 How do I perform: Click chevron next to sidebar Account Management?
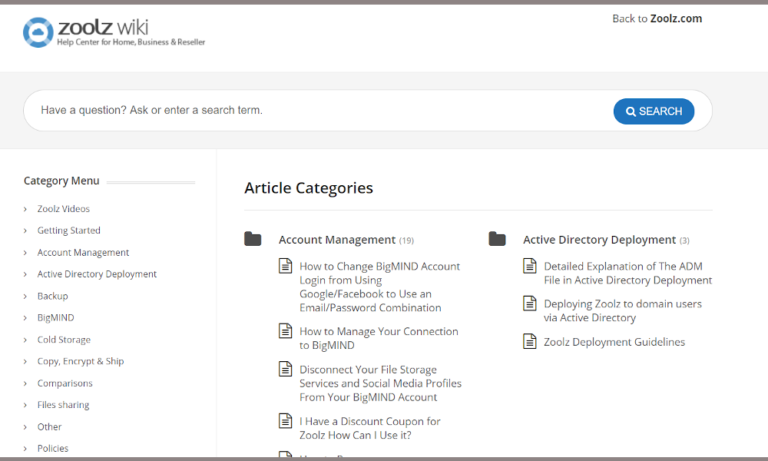pyautogui.click(x=25, y=253)
